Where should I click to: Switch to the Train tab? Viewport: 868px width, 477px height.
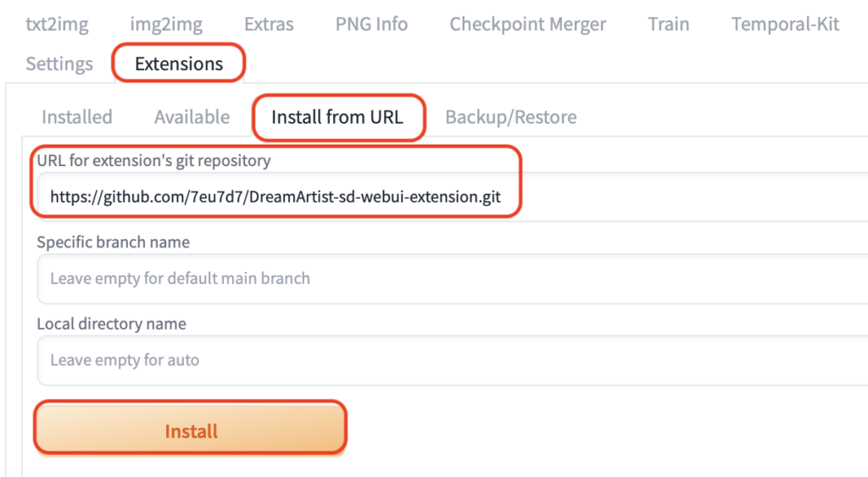pos(668,24)
